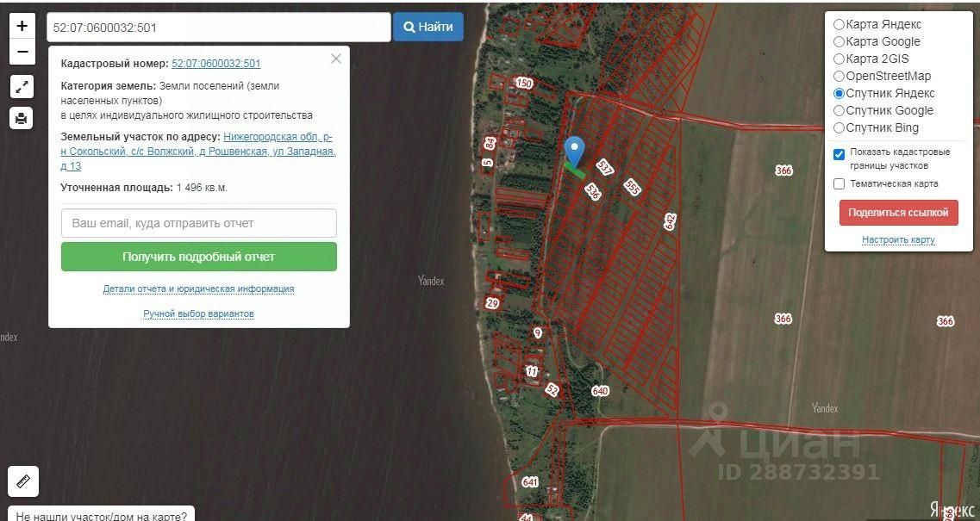Open fullscreen map with expand arrows icon
980x521 pixels.
22,87
